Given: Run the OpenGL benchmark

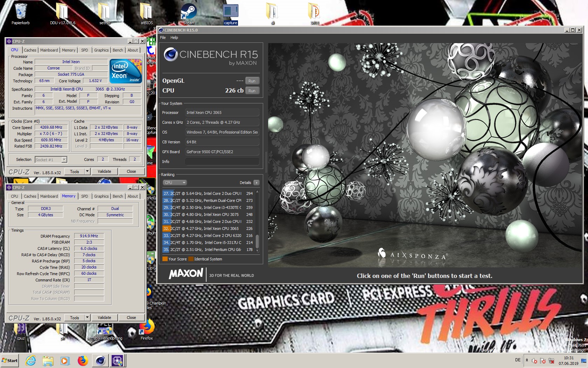Looking at the screenshot, I should (252, 81).
